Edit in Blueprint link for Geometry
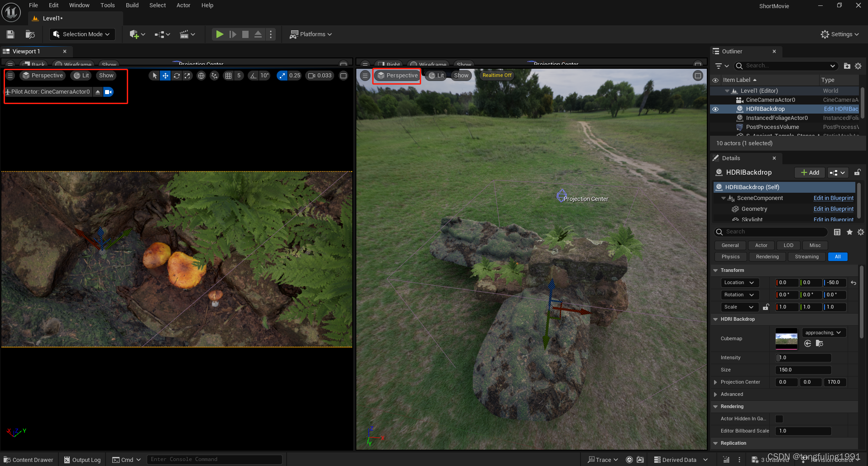Image resolution: width=868 pixels, height=466 pixels. pyautogui.click(x=833, y=209)
